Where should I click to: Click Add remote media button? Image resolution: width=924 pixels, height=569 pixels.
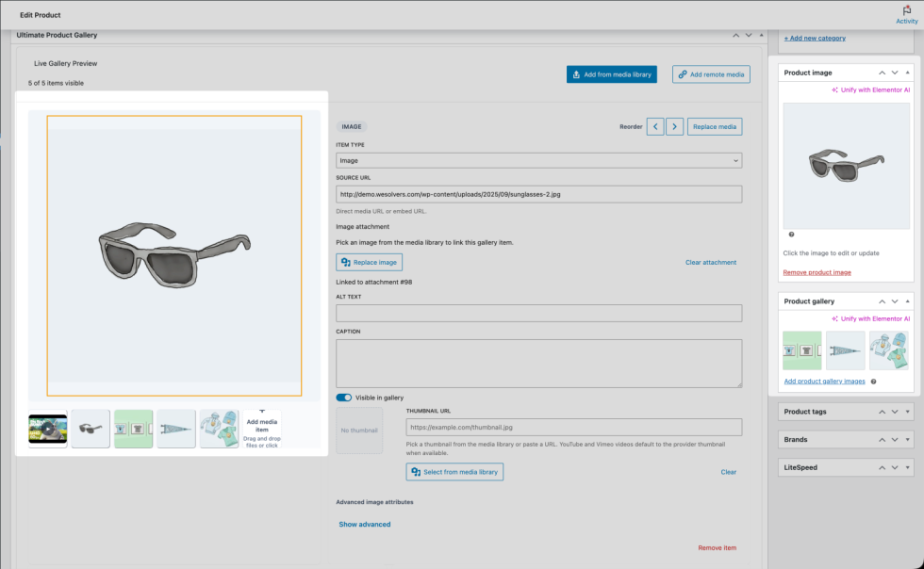pyautogui.click(x=711, y=74)
